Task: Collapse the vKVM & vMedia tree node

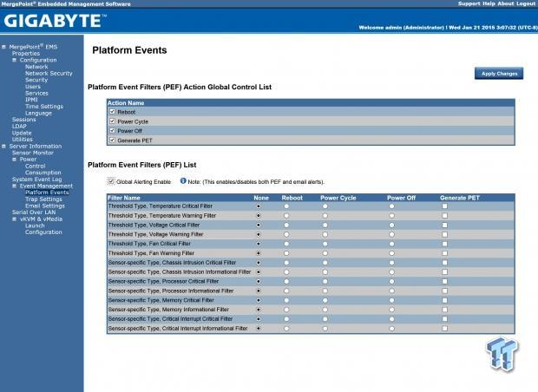Action: click(15, 219)
